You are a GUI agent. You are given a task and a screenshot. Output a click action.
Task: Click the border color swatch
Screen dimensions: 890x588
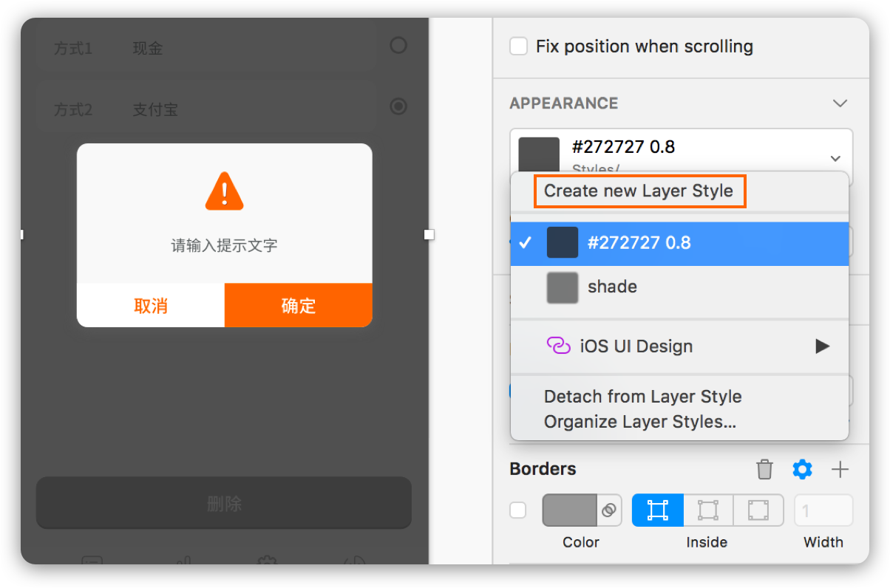click(x=569, y=510)
